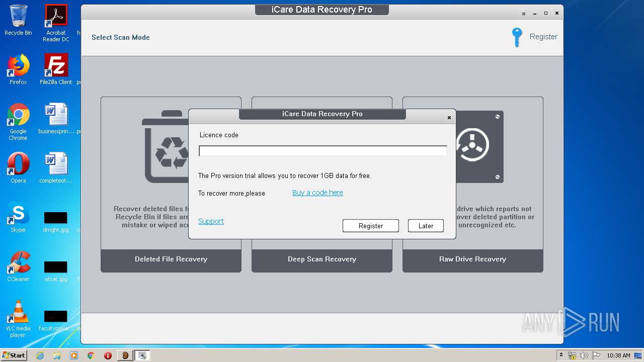Image resolution: width=644 pixels, height=362 pixels.
Task: Launch Internet Explorer from taskbar
Action: [40, 355]
